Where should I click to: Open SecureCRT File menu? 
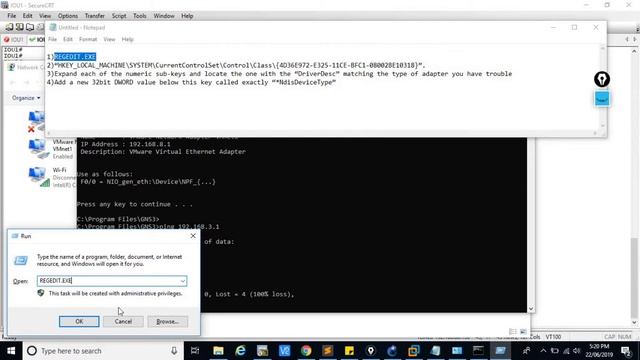11,16
